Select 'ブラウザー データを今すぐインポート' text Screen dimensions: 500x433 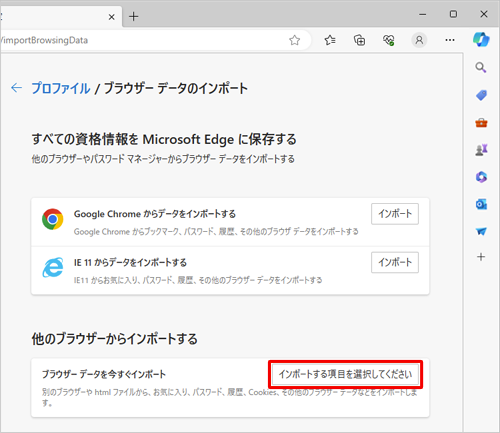click(104, 374)
